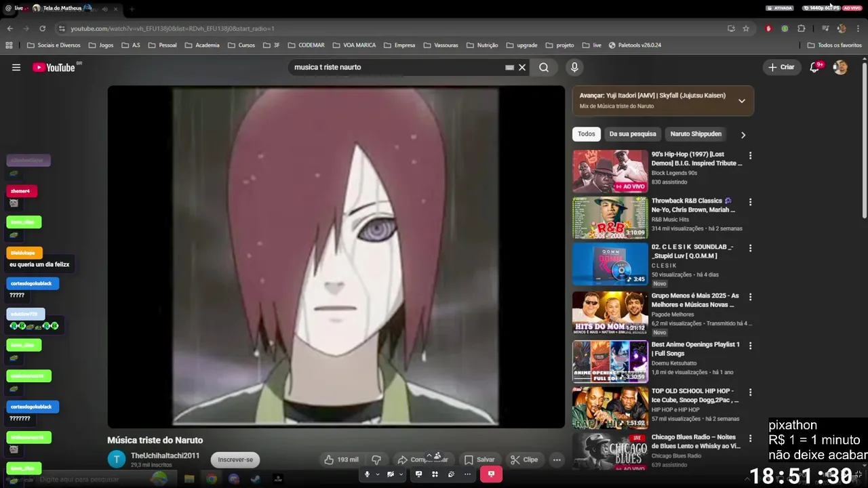
Task: Go back in the browser
Action: point(9,28)
